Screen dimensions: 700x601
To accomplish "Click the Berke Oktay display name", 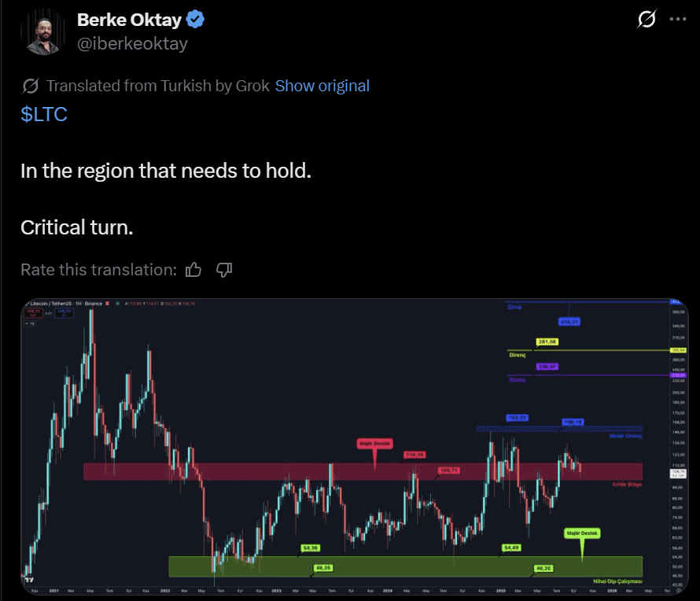I will (x=129, y=19).
